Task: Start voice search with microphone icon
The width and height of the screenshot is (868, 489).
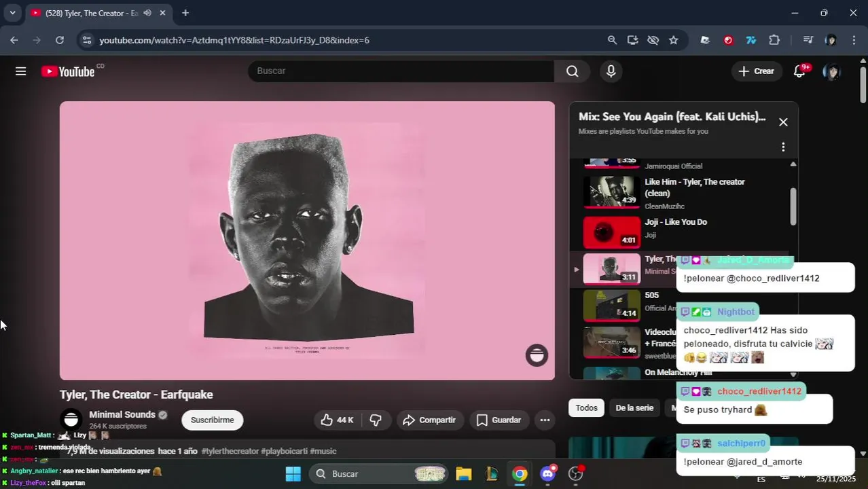Action: (x=611, y=71)
